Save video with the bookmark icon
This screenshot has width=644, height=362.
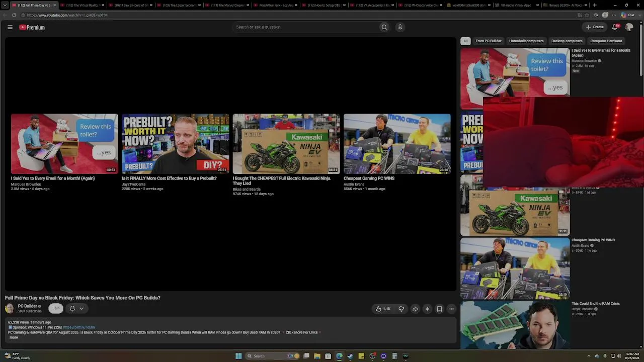439,309
